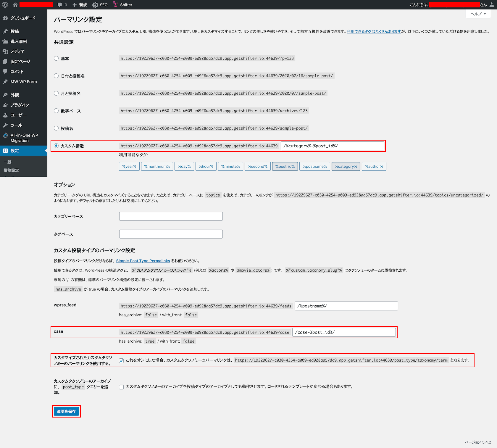Open the ツール sidebar menu
This screenshot has width=497, height=448.
24,125
